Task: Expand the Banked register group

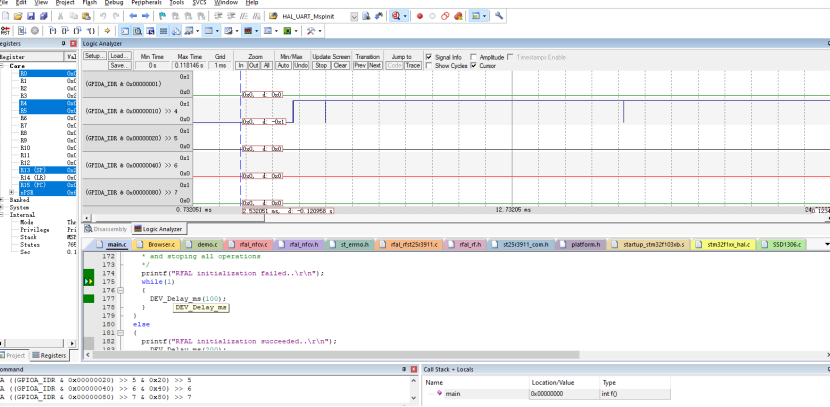Action: [2, 200]
